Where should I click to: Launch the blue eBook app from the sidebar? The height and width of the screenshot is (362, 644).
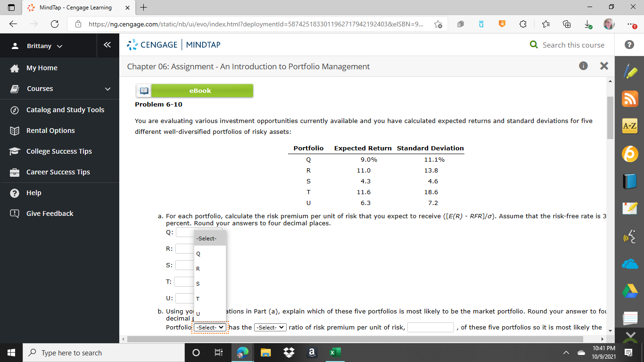(x=630, y=181)
